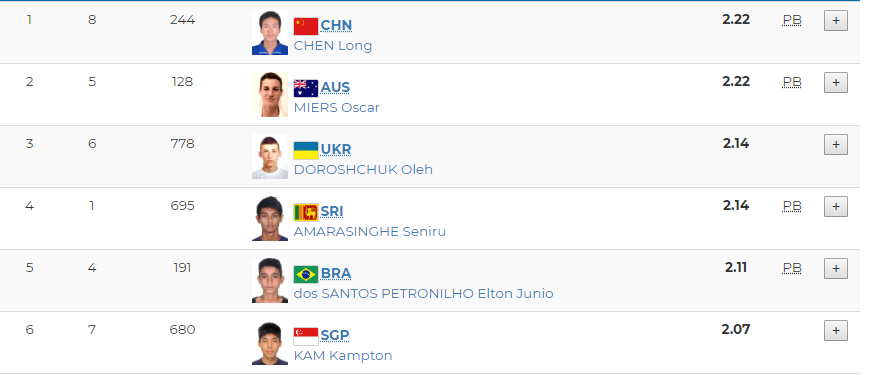Viewport: 875px width, 375px height.
Task: Expand details for MIERS Oscar's row
Action: coord(836,83)
